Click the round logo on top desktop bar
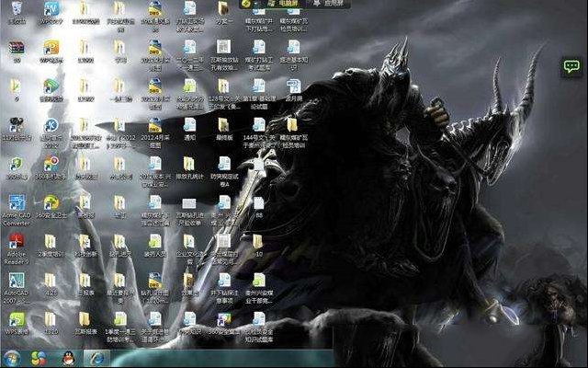Screen dimensions: 588x368 (246, 4)
